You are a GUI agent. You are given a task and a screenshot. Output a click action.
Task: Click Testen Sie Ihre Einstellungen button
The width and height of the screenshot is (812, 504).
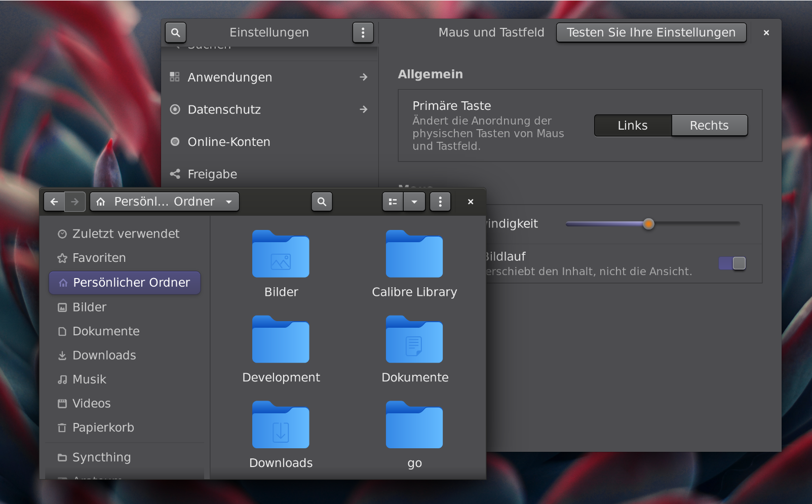[x=651, y=32]
